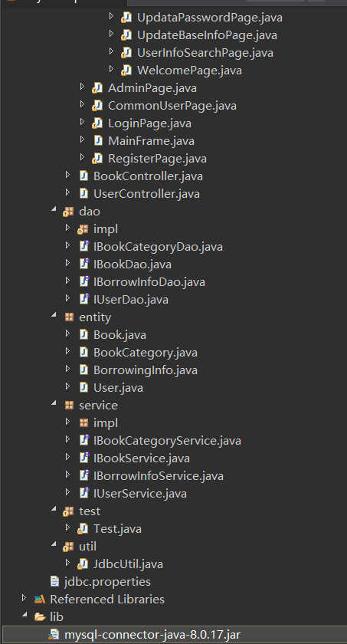Select the 'util' package label
The height and width of the screenshot is (644, 347).
[x=87, y=546]
